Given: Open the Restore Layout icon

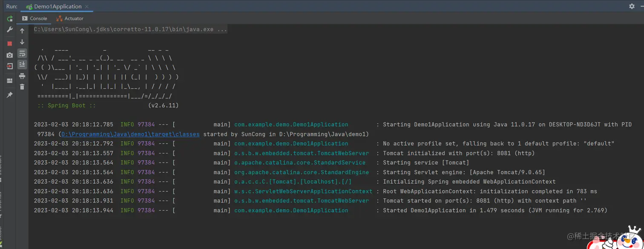Looking at the screenshot, I should [x=10, y=81].
